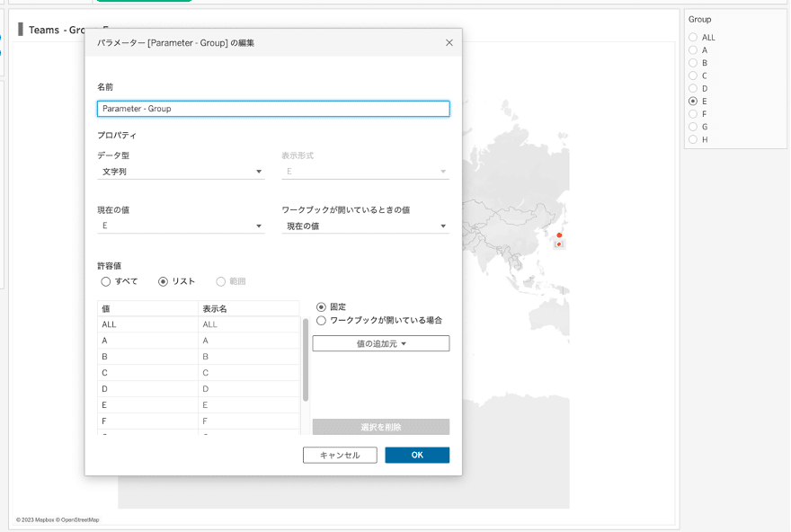Click the 表示名 column header

[249, 308]
